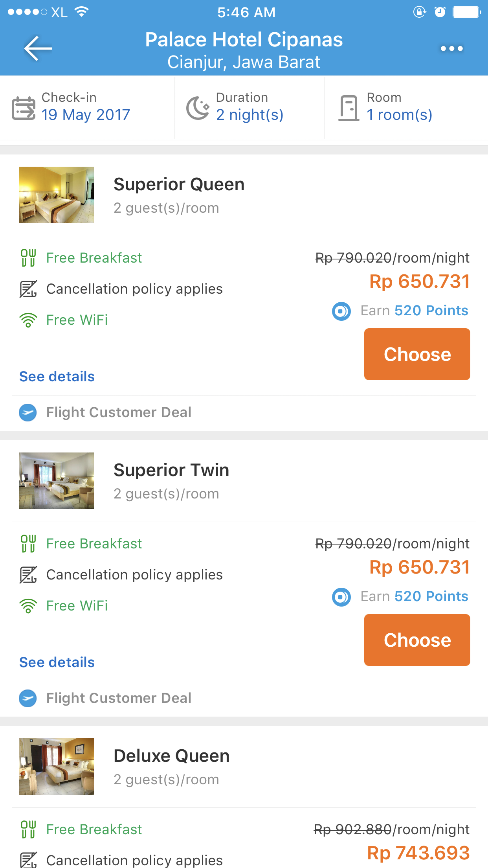Open the three-dot more options menu
488x868 pixels.
[451, 49]
